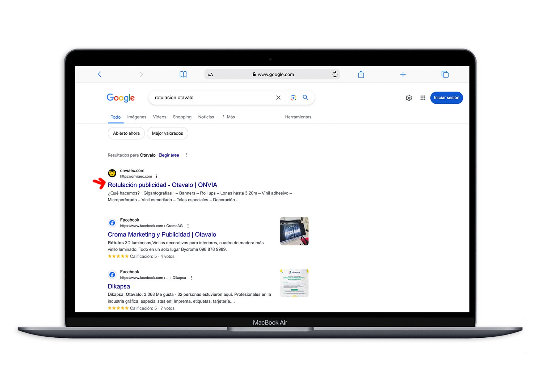The width and height of the screenshot is (543, 392).
Task: Click the Croma Marketing result thumbnail
Action: click(x=294, y=231)
